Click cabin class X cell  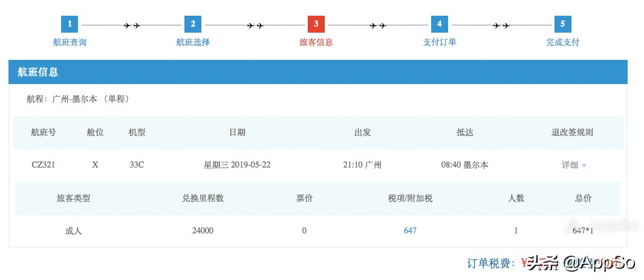point(96,165)
